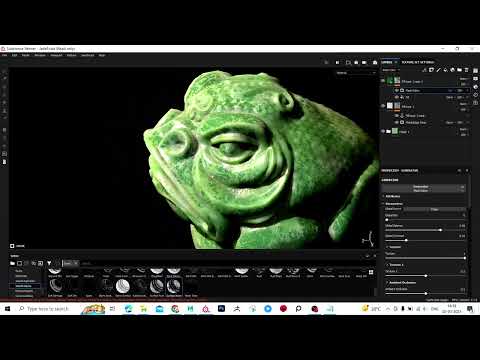Collapse the Parameters section in Properties

[393, 204]
